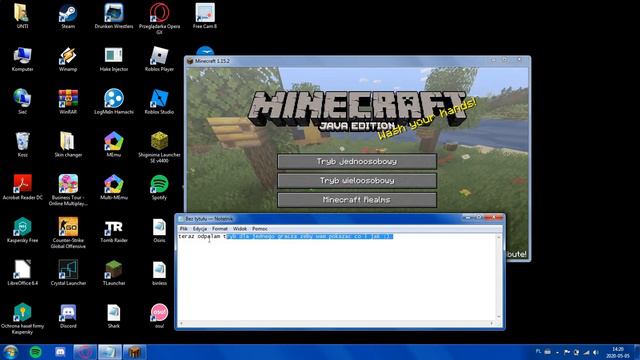Launch LogMeIn Hamachi from the desktop
This screenshot has width=640, height=360.
[113, 102]
